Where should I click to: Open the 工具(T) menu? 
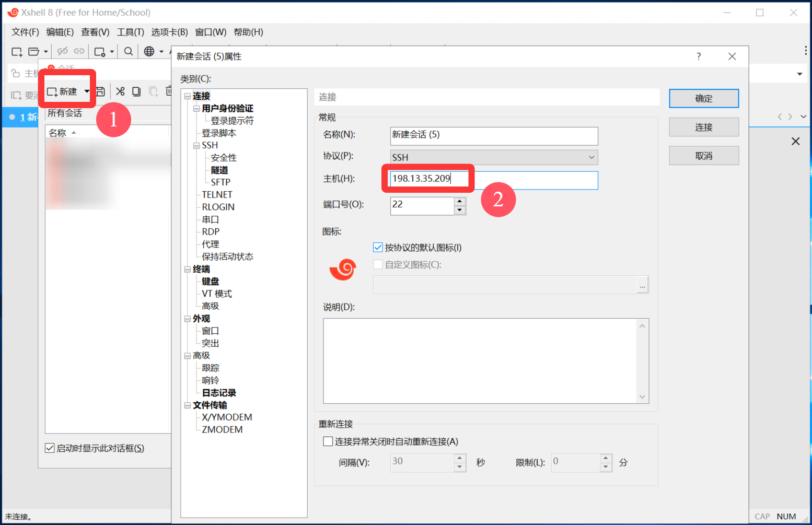tap(130, 32)
